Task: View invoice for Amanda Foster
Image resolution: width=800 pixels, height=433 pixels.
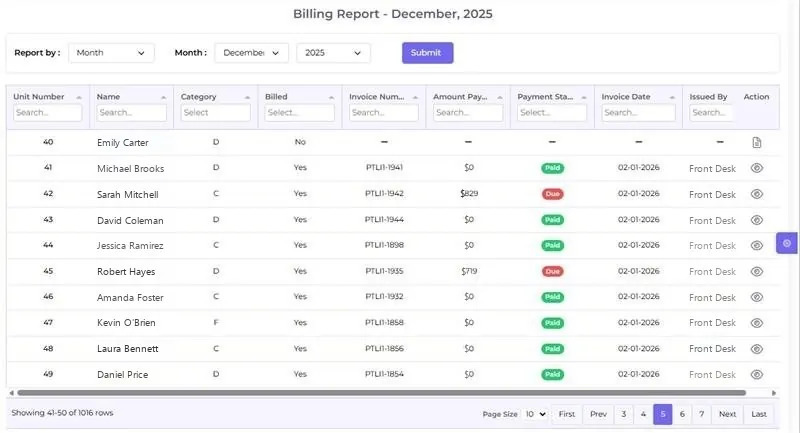Action: coord(757,297)
